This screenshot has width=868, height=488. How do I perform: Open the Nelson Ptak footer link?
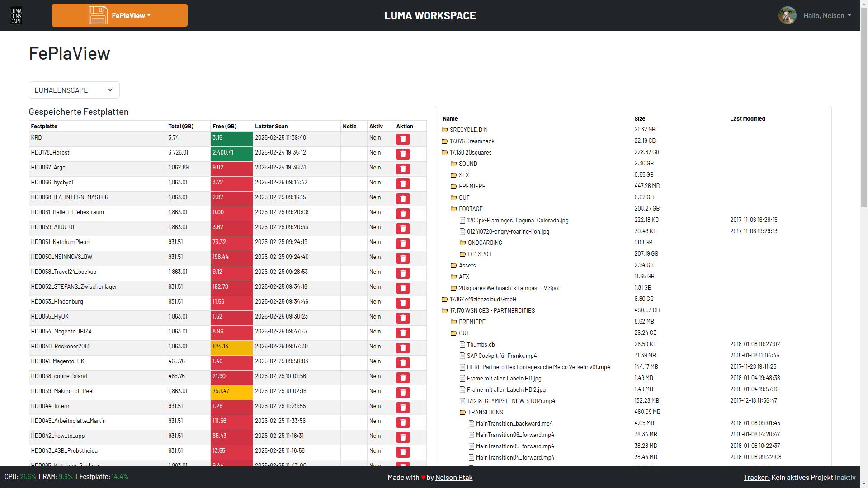(453, 478)
